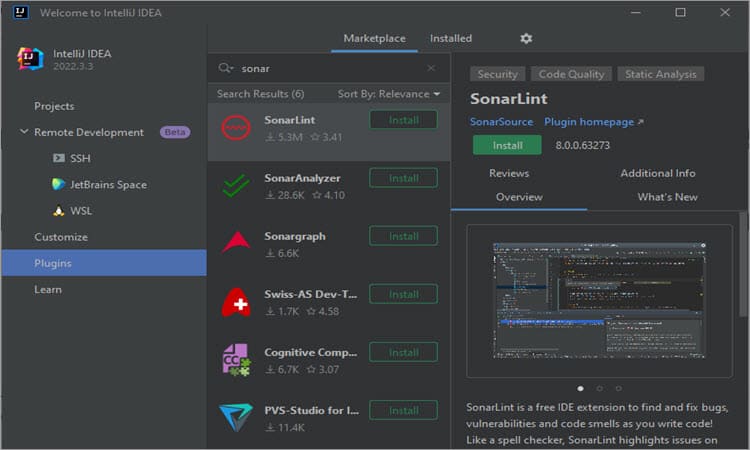Open the Additional Info tab
The height and width of the screenshot is (450, 750).
[658, 173]
